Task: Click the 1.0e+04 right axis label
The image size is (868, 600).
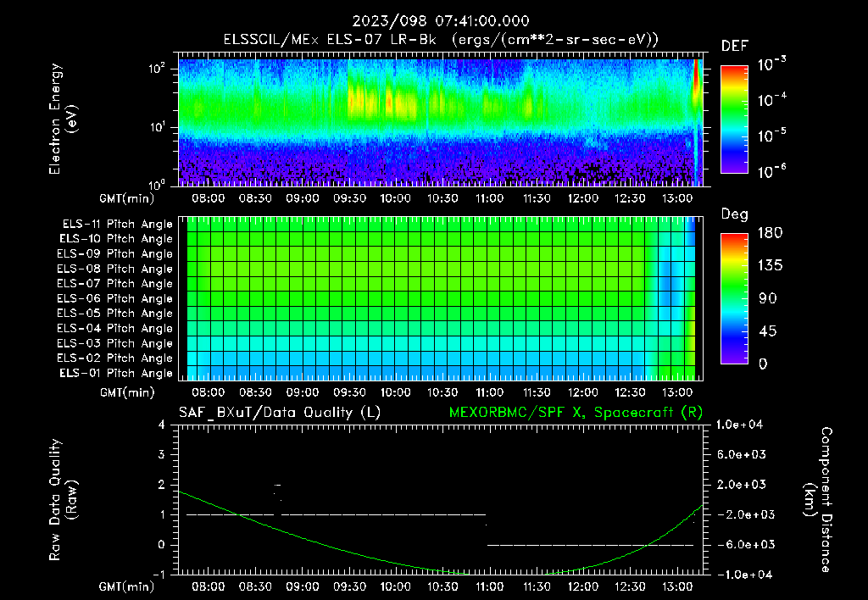Action: pos(739,425)
